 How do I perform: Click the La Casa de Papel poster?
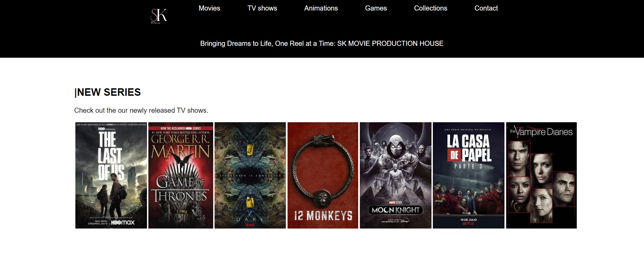(x=468, y=175)
